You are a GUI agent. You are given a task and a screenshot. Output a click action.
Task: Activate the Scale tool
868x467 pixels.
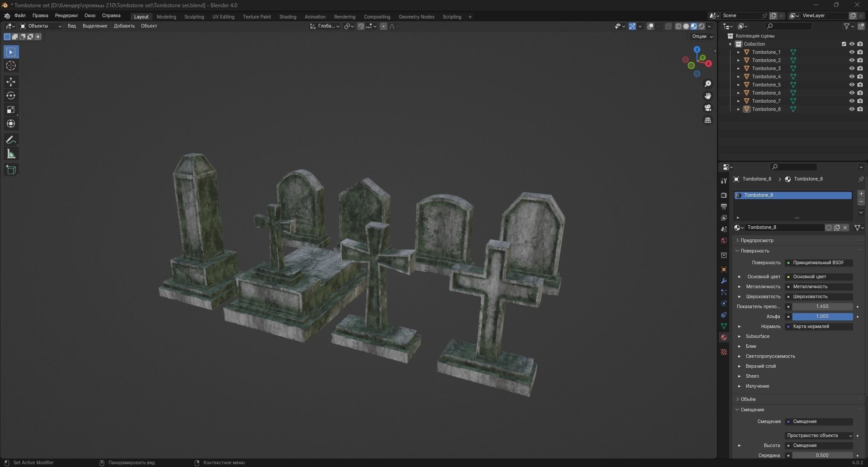pos(11,110)
